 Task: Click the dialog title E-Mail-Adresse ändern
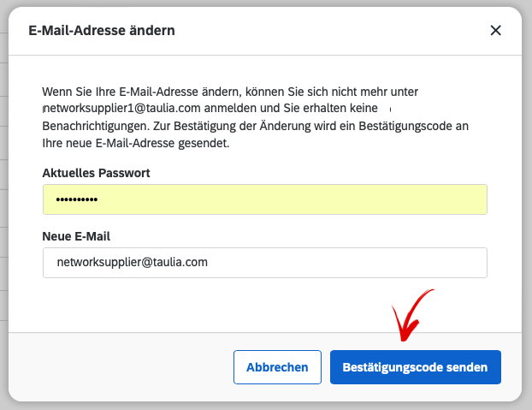coord(102,31)
